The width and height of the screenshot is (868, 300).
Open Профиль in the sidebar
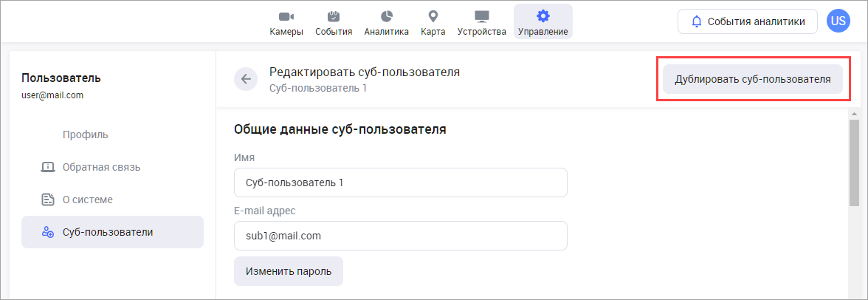pyautogui.click(x=85, y=134)
